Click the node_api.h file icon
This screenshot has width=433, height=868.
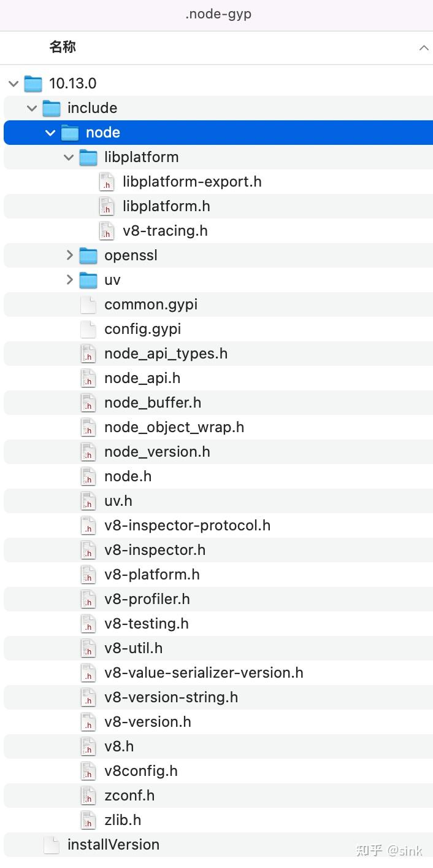[88, 378]
